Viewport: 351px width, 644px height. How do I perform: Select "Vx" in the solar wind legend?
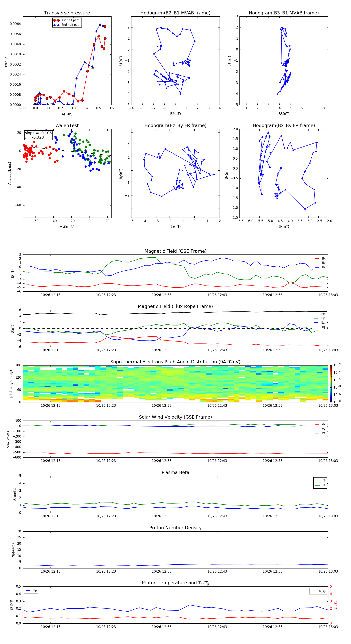pos(320,424)
